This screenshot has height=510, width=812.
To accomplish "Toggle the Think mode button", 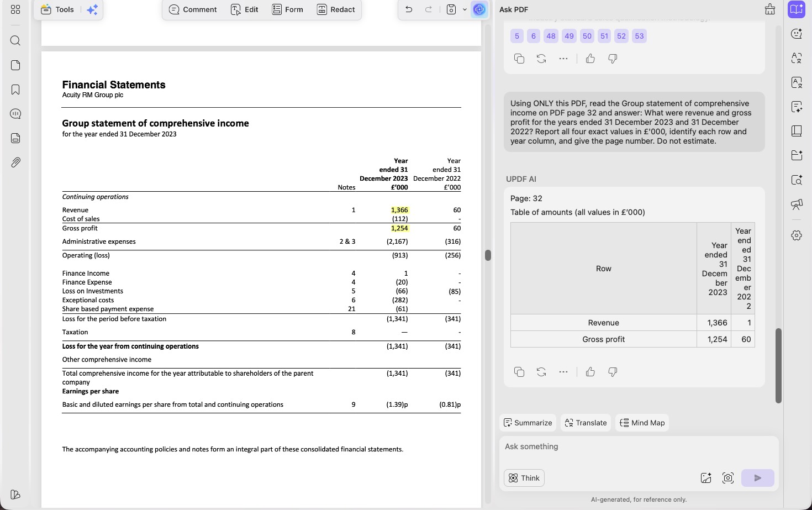I will (x=524, y=478).
